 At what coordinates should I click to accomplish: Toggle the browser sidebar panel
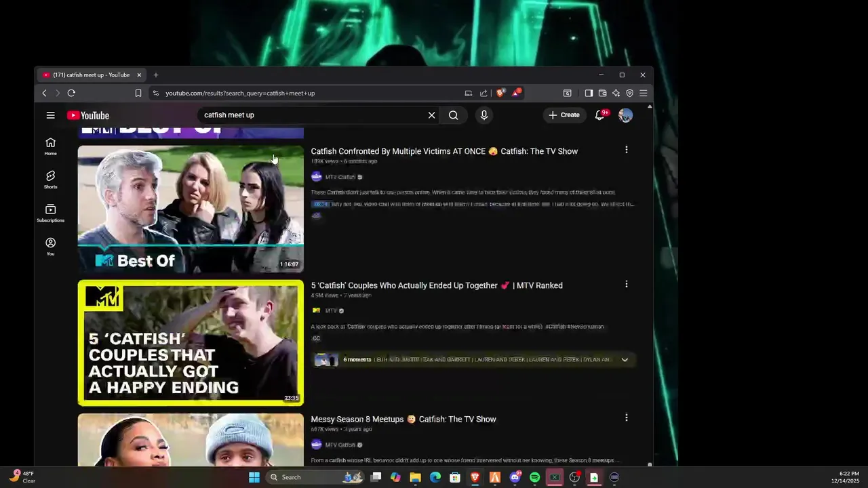click(x=589, y=93)
